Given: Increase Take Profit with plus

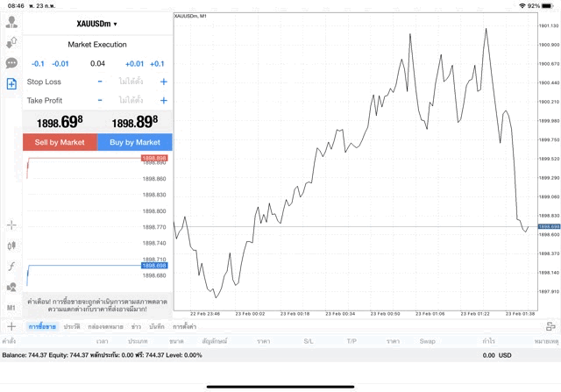Looking at the screenshot, I should click(x=164, y=101).
